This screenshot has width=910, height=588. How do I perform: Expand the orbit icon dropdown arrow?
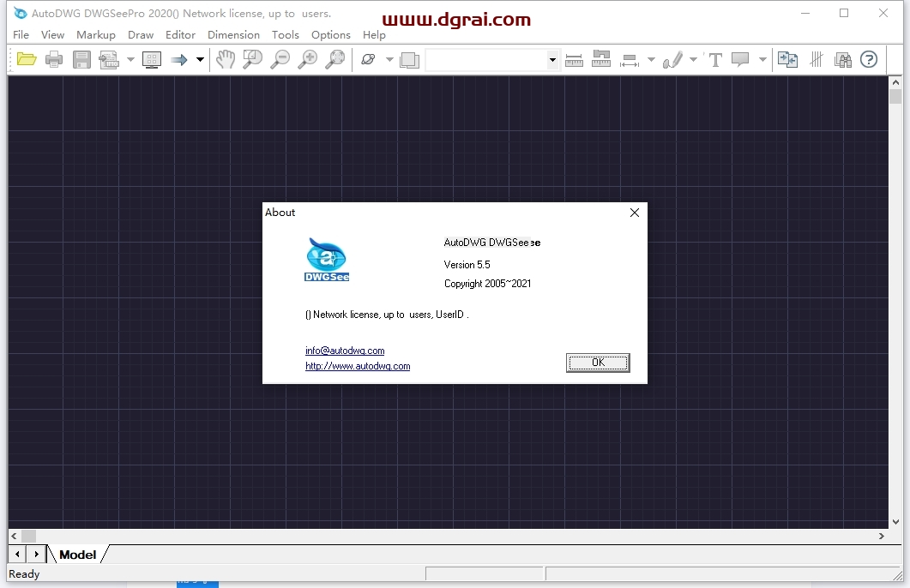click(x=389, y=59)
